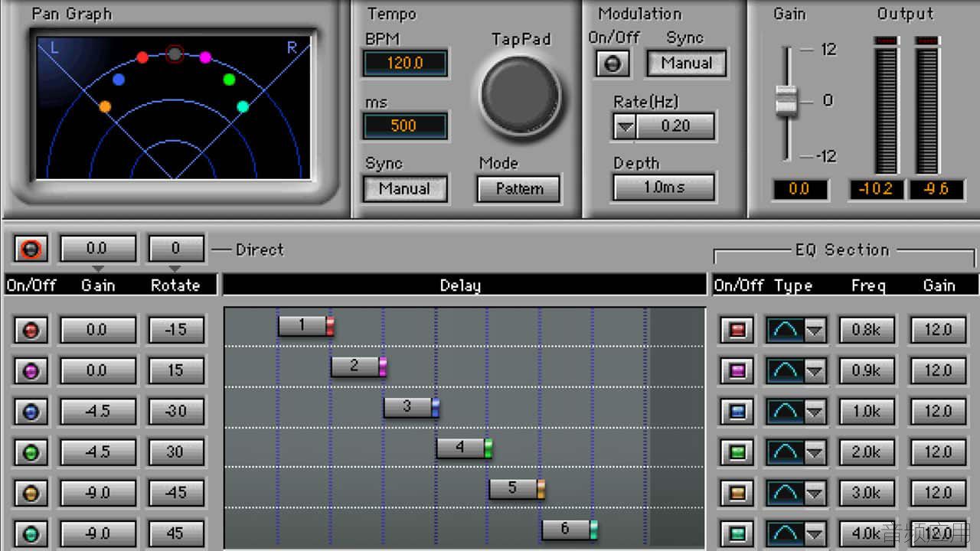The image size is (980, 551).
Task: Tap the TapPad tempo knob
Action: pos(521,95)
